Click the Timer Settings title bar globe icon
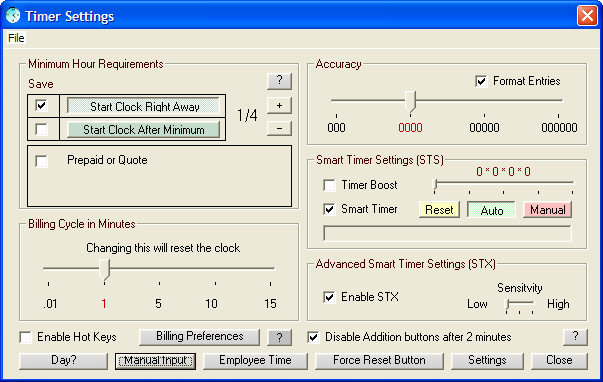 [x=13, y=15]
